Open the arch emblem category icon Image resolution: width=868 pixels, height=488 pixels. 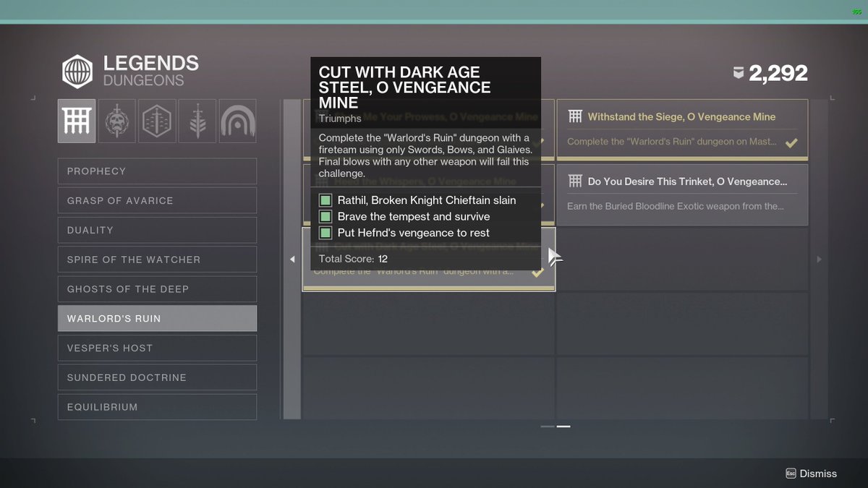pyautogui.click(x=238, y=121)
